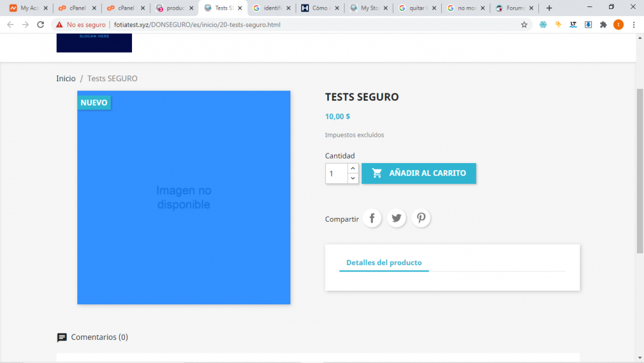The image size is (644, 363).
Task: Open Chrome three-dot menu
Action: click(634, 25)
